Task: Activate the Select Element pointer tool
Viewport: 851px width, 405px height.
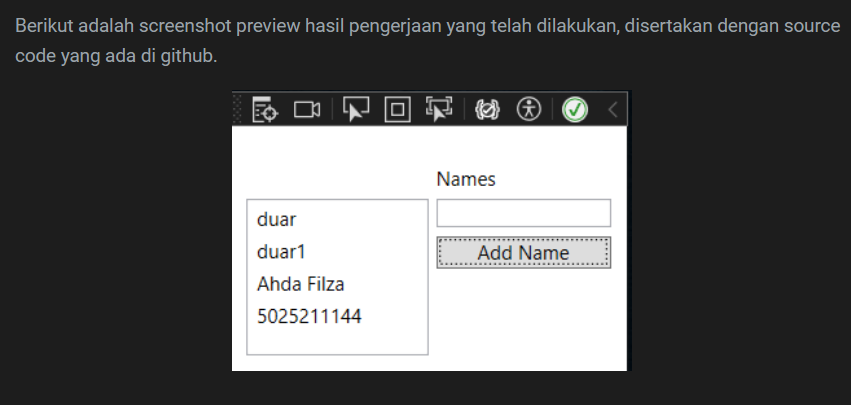Action: (x=356, y=110)
